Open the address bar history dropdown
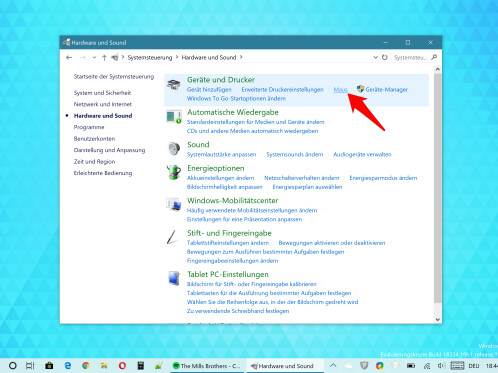Screen dimensions: 498x373 [375, 57]
